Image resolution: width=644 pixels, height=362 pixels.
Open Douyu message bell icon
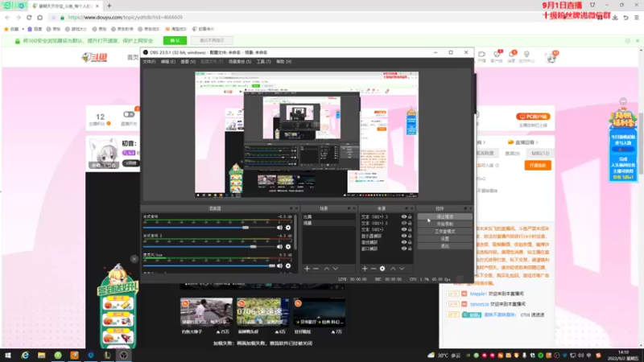click(512, 55)
